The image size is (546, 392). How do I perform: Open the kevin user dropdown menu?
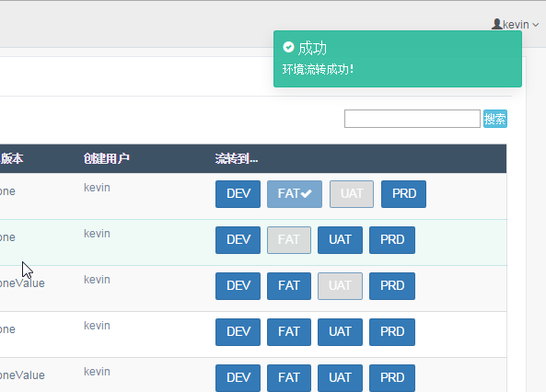tap(516, 25)
